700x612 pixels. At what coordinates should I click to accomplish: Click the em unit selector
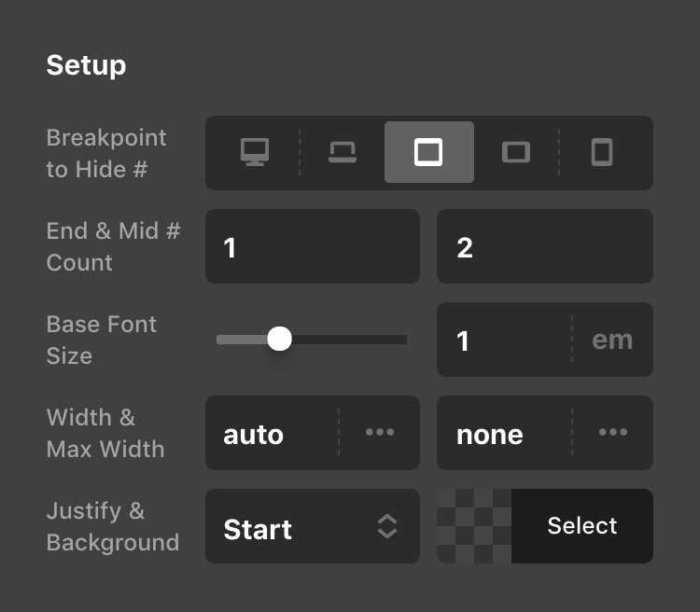(612, 340)
